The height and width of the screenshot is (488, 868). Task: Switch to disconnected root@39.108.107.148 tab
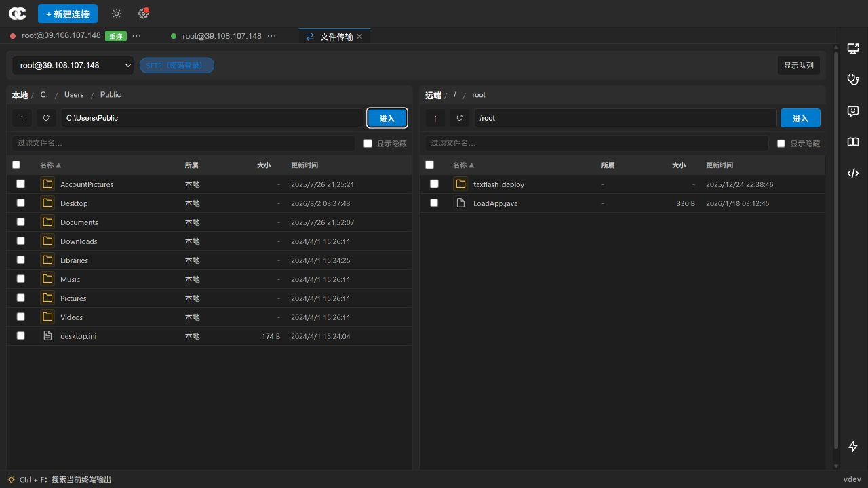click(x=61, y=36)
